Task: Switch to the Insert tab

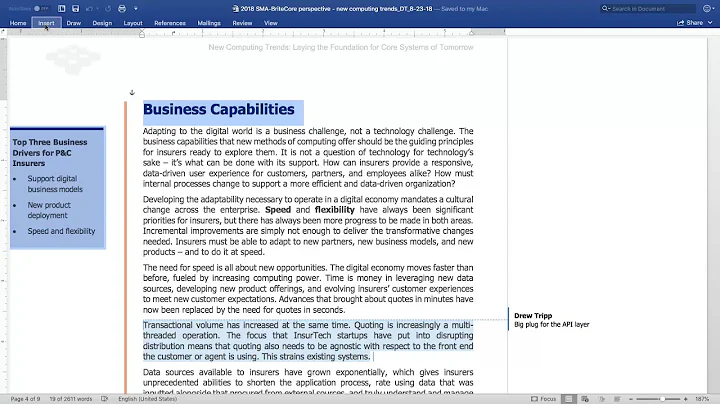Action: point(46,23)
